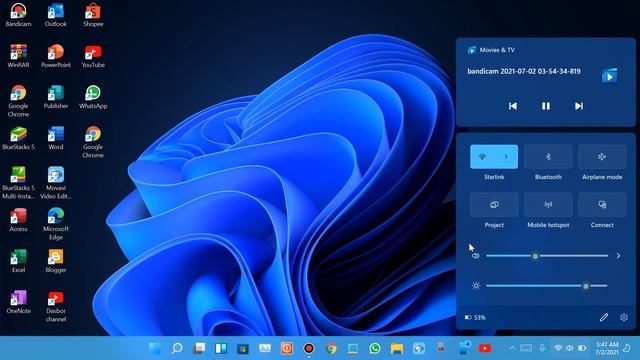Viewport: 640px width, 360px height.
Task: Click the touch keyboard tray icon
Action: [526, 348]
